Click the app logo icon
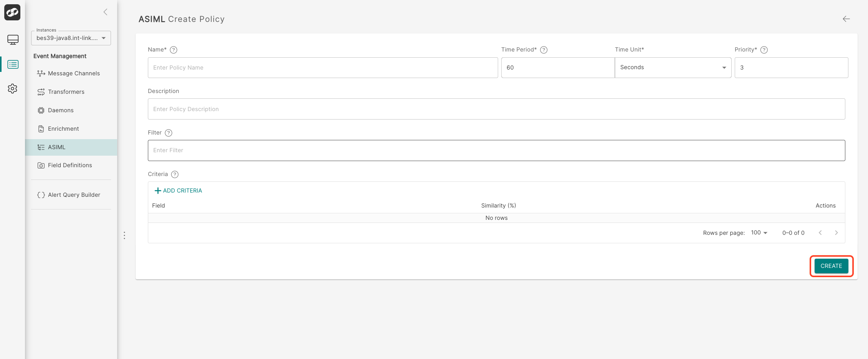 pos(12,12)
